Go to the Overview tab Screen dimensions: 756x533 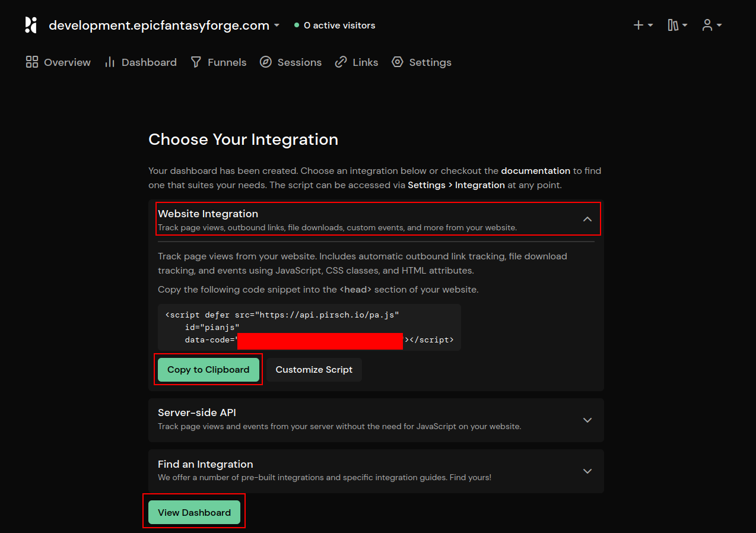click(x=58, y=62)
